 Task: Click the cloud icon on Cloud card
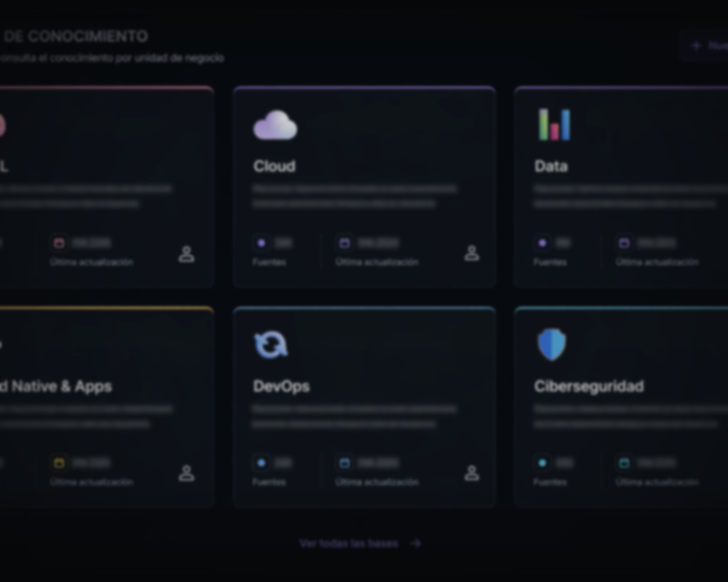[275, 125]
